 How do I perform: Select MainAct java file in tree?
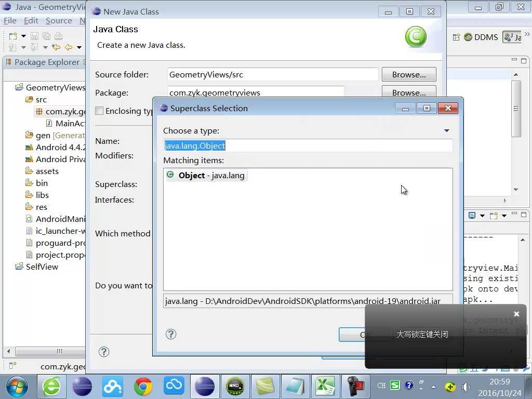click(x=65, y=124)
